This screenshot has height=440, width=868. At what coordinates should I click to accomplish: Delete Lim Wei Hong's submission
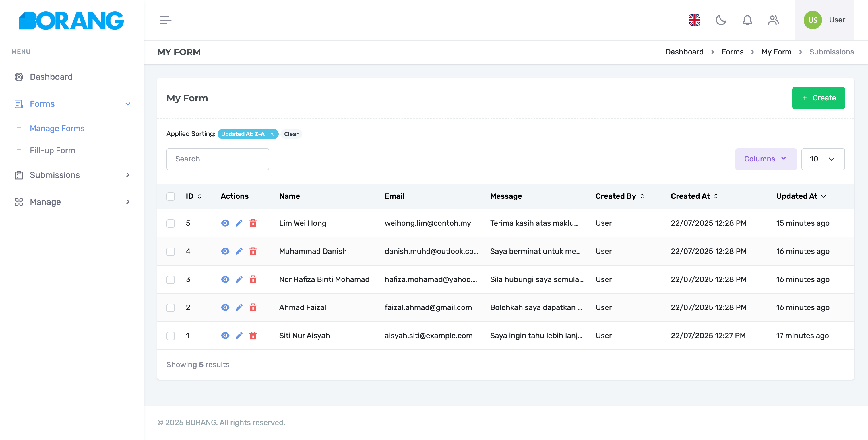253,223
